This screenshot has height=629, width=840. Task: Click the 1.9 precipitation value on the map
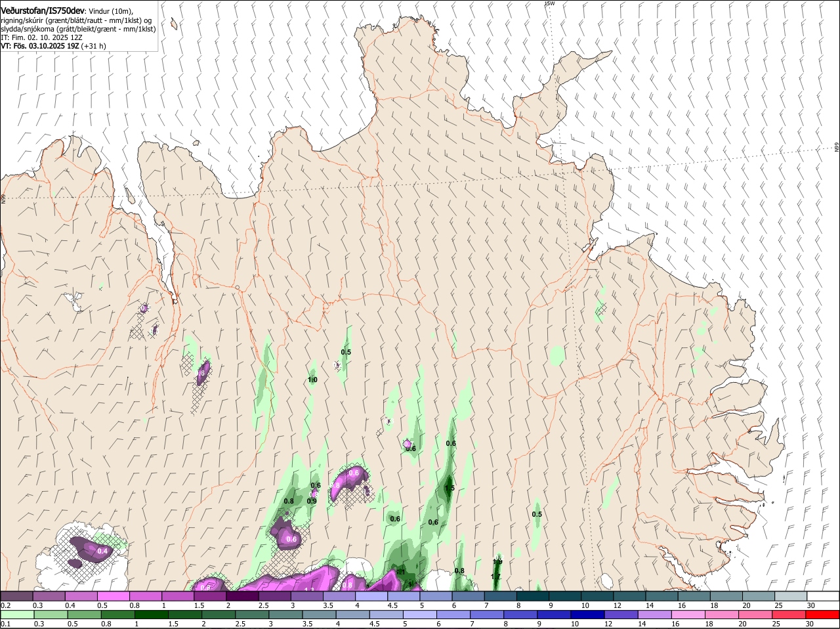click(497, 562)
